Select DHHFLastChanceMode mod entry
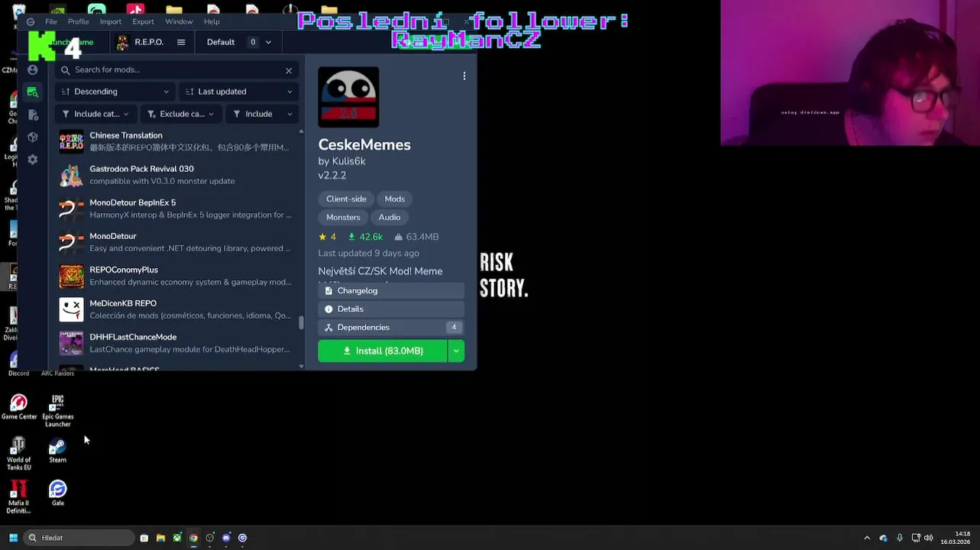 click(x=177, y=343)
